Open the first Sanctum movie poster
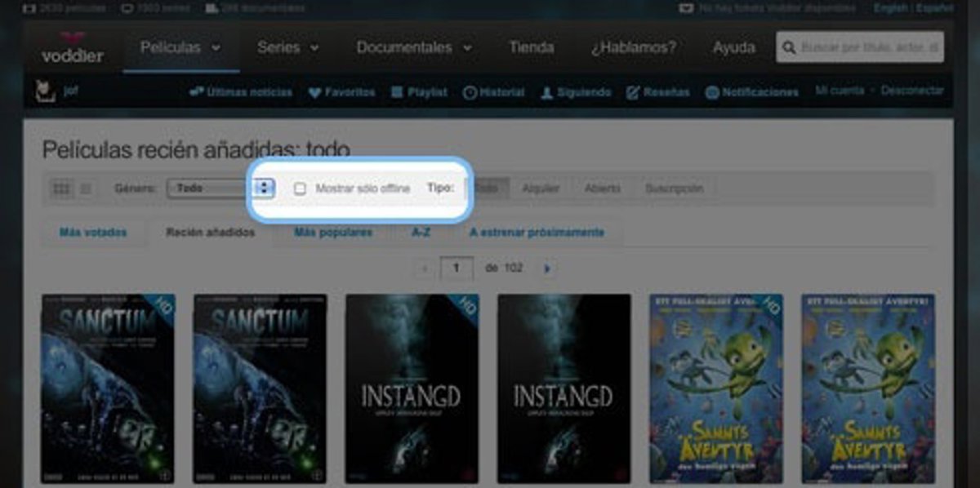Viewport: 980px width, 488px height. (x=108, y=388)
